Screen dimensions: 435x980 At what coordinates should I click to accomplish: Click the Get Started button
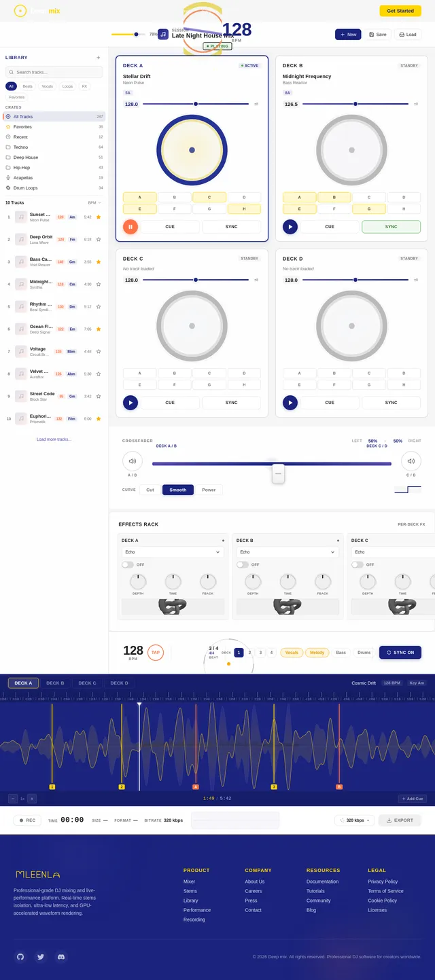pyautogui.click(x=400, y=11)
